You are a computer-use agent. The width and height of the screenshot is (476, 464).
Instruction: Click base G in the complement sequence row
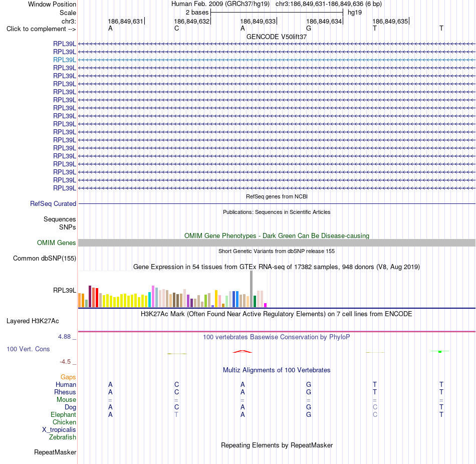[x=309, y=28]
